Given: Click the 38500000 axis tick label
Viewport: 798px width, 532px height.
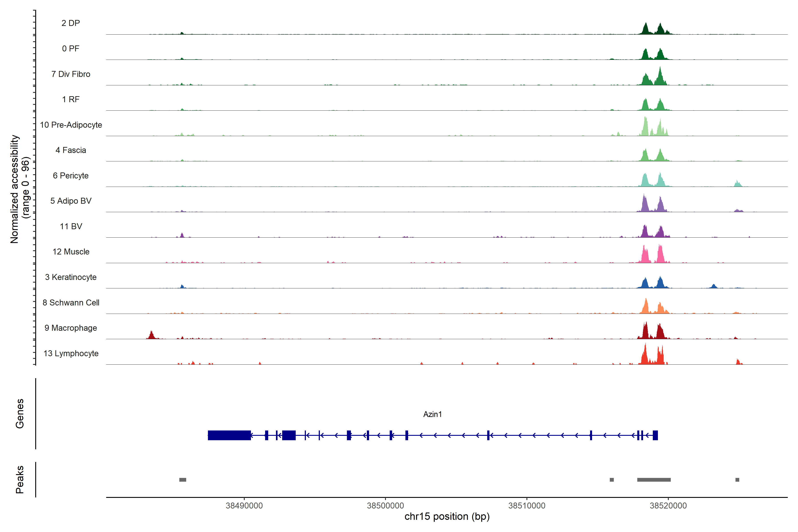Looking at the screenshot, I should click(x=385, y=506).
